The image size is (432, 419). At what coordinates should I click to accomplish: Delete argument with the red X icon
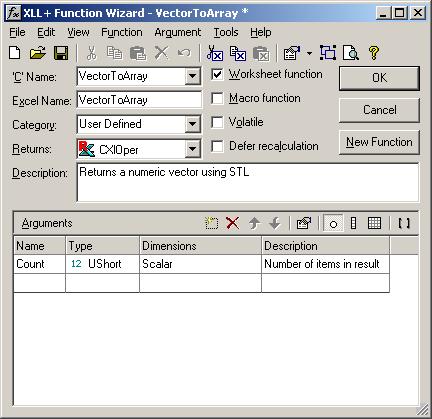pyautogui.click(x=232, y=223)
